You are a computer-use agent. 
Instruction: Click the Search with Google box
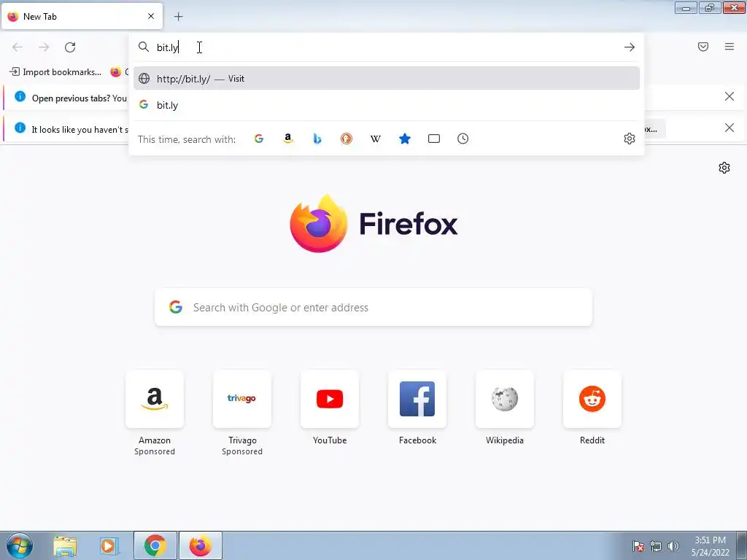click(373, 307)
